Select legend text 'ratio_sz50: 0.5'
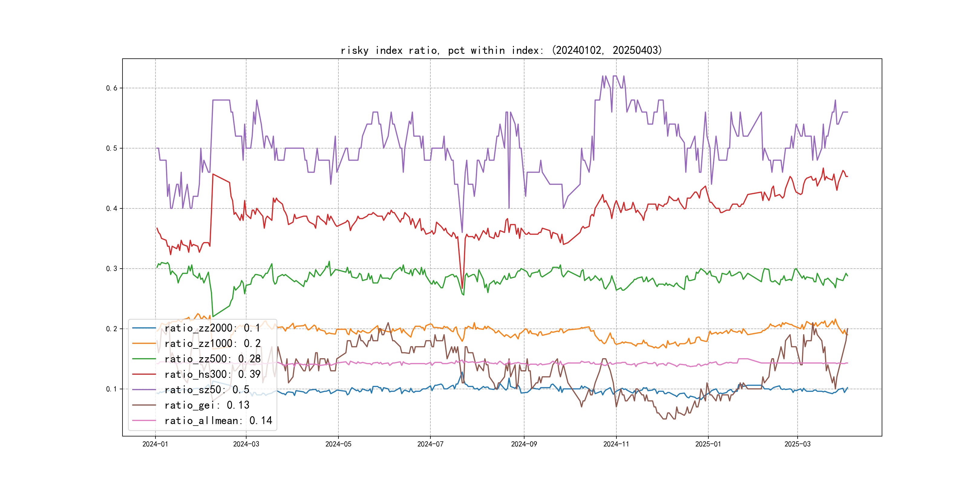Viewport: 980px width, 490px height. [207, 390]
